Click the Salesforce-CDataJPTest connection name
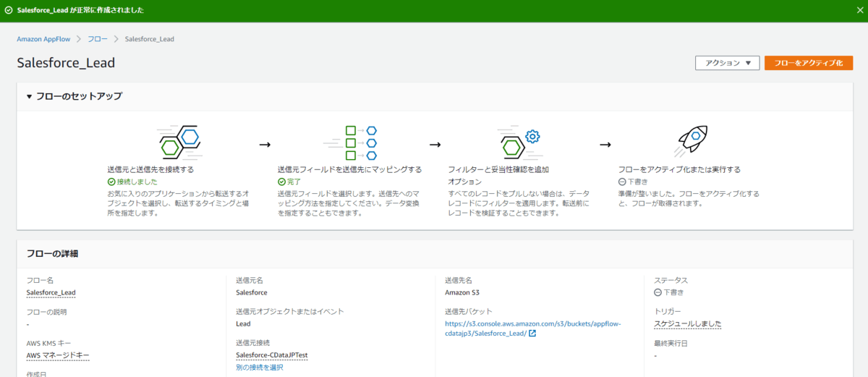The image size is (868, 377). [x=272, y=355]
